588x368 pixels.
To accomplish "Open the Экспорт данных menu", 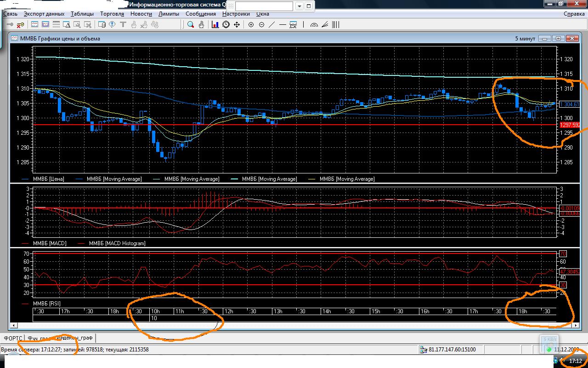I will tap(44, 14).
